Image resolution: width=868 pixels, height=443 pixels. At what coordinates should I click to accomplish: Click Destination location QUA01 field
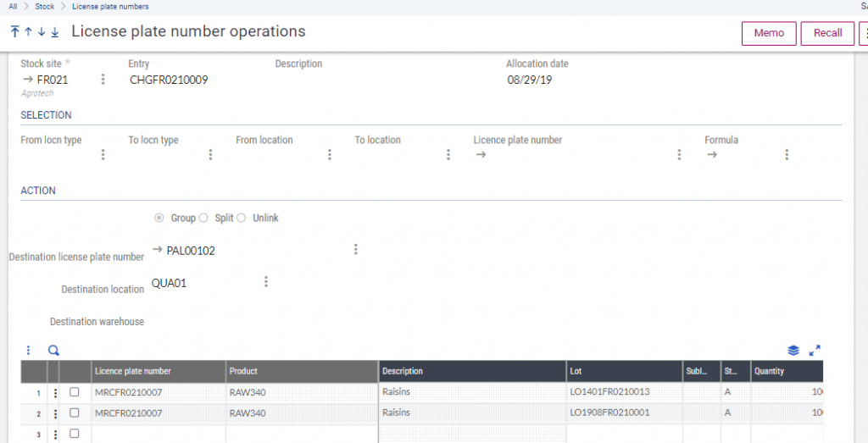(169, 283)
